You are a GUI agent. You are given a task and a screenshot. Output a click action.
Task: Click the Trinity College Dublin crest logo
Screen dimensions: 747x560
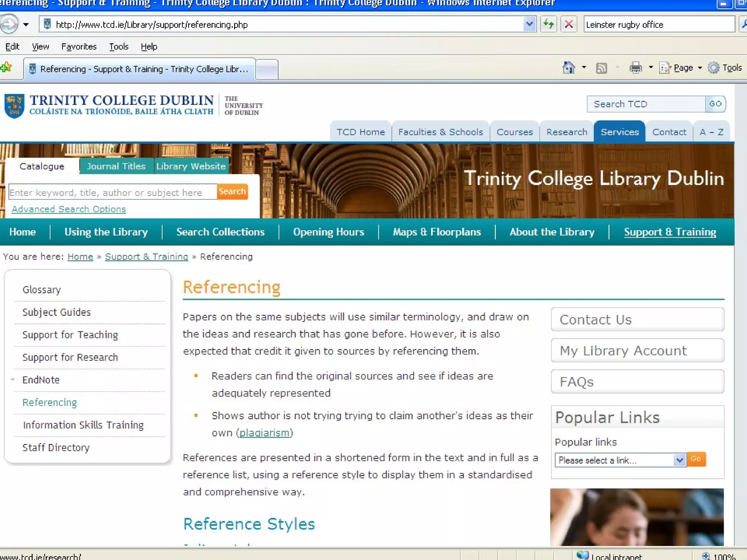tap(14, 106)
